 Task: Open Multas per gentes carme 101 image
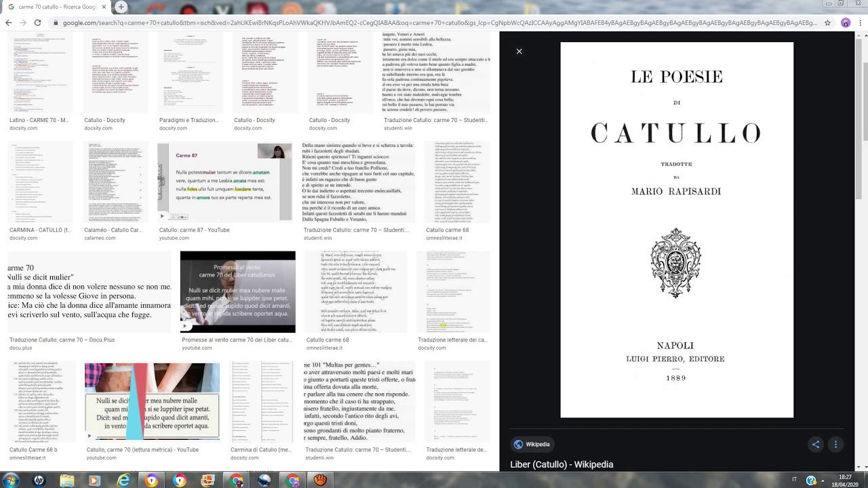point(359,401)
